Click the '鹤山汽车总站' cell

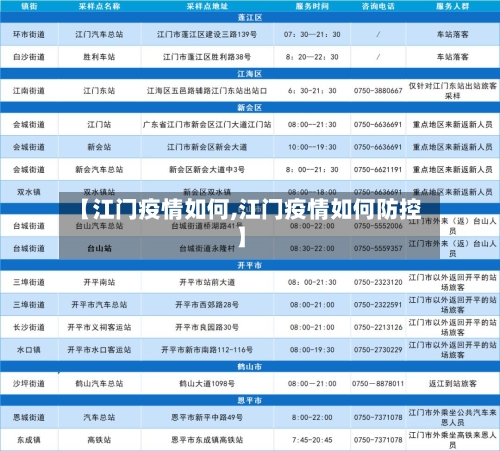pyautogui.click(x=99, y=384)
